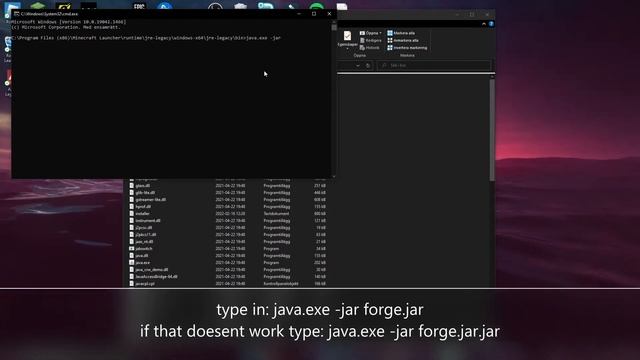Open Historik in the Explorer ribbon
This screenshot has height=360, width=640.
pyautogui.click(x=370, y=48)
